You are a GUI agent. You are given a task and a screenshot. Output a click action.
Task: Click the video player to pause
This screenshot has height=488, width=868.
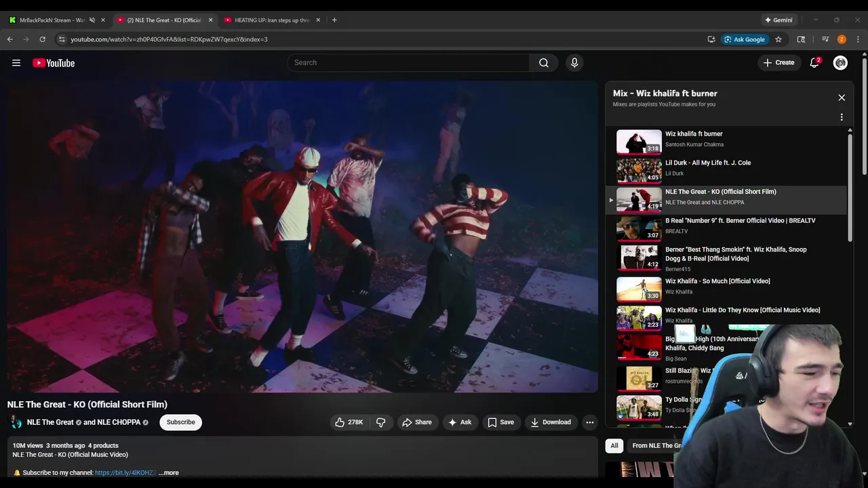(x=302, y=237)
